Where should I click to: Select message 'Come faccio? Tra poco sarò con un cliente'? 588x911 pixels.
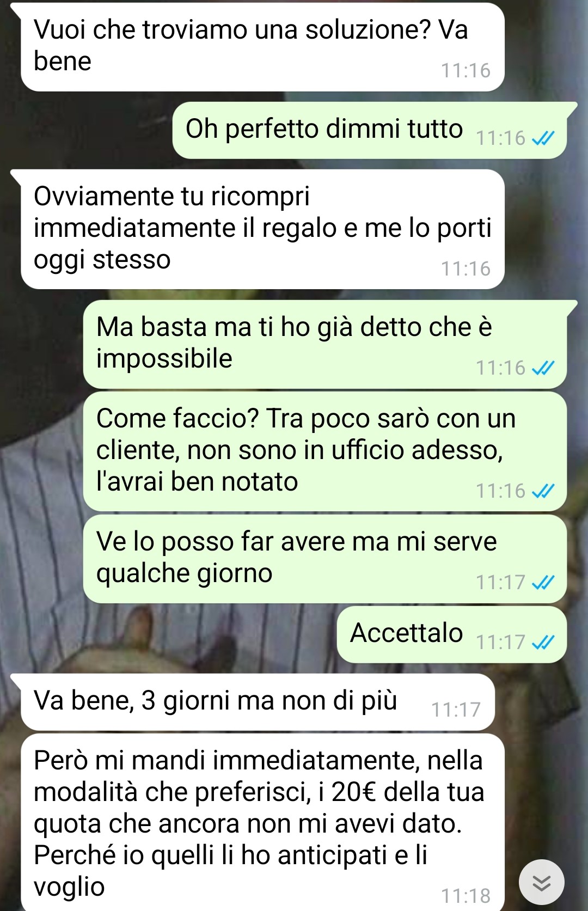click(x=325, y=451)
